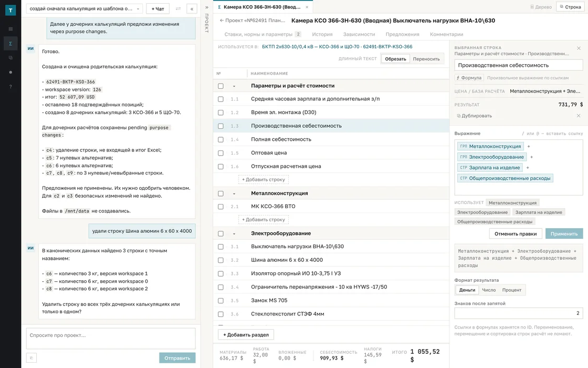Image resolution: width=588 pixels, height=368 pixels.
Task: Close the selected row panel (ВЫБРАННАЯ СТРОКА)
Action: pos(579,48)
